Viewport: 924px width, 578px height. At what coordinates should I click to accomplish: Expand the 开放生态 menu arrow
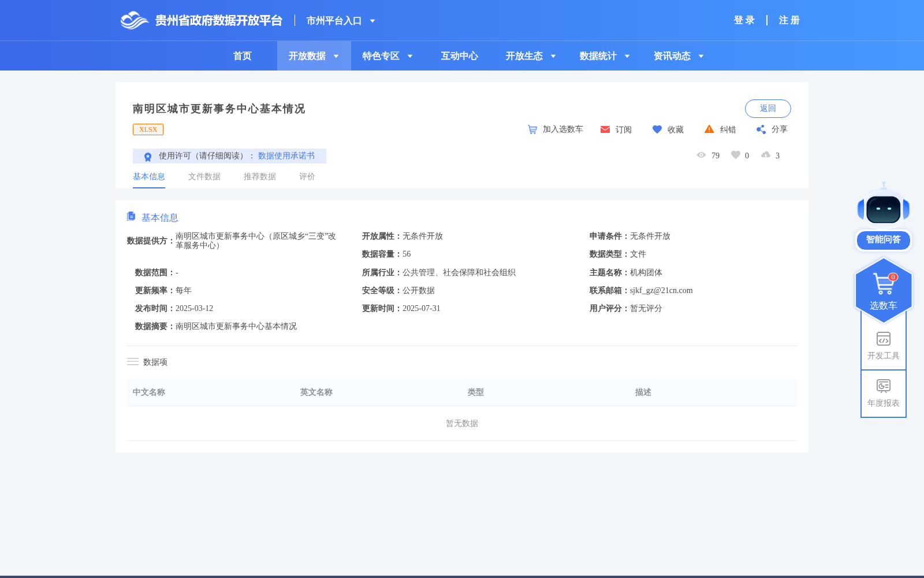553,56
